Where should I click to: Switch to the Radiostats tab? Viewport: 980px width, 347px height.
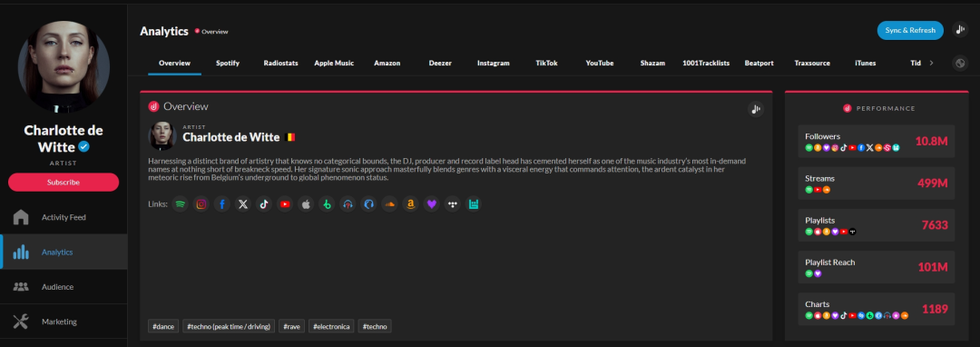[x=280, y=64]
